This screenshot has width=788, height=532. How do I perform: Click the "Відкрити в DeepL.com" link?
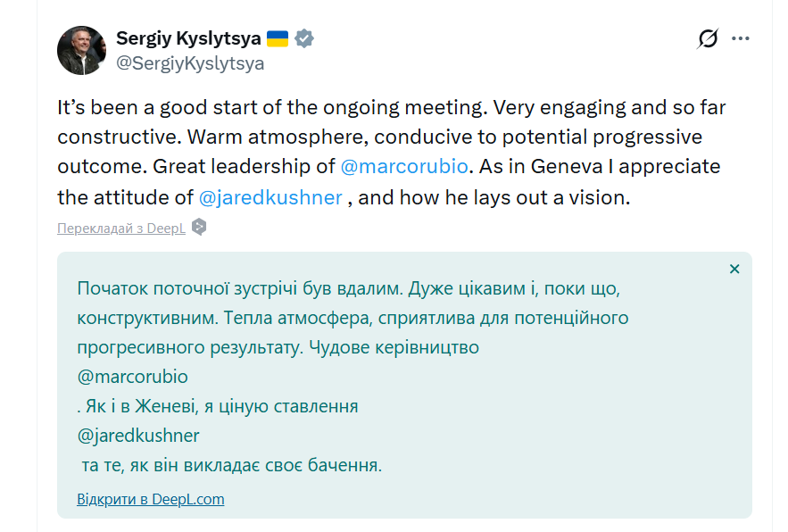tap(151, 499)
